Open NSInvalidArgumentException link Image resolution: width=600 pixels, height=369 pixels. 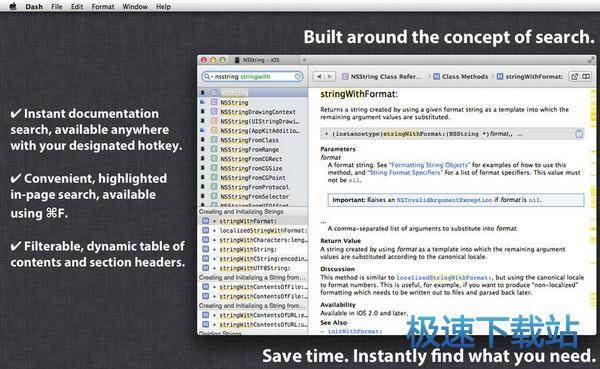pos(444,200)
